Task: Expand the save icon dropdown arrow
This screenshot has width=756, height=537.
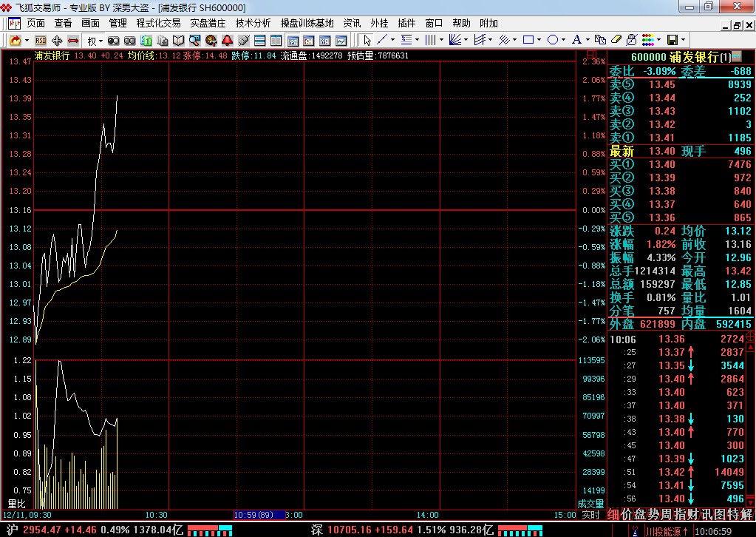Action: [x=683, y=39]
